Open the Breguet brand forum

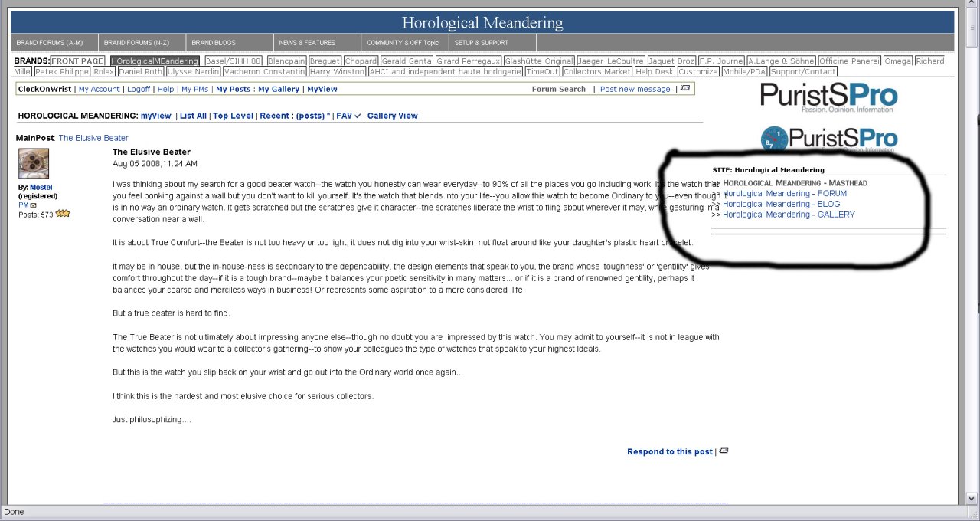(x=324, y=61)
